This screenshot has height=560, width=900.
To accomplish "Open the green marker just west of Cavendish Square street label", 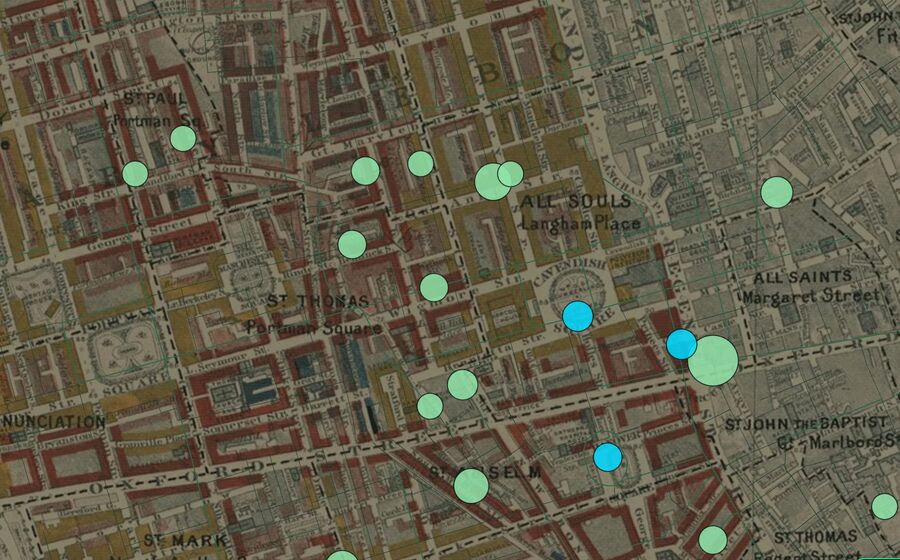I will click(434, 287).
